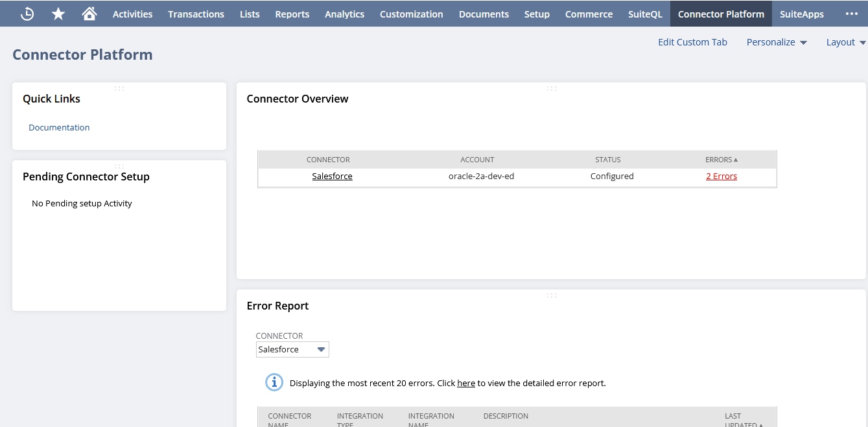Open the SuiteQL tab
The width and height of the screenshot is (868, 427).
[x=645, y=13]
